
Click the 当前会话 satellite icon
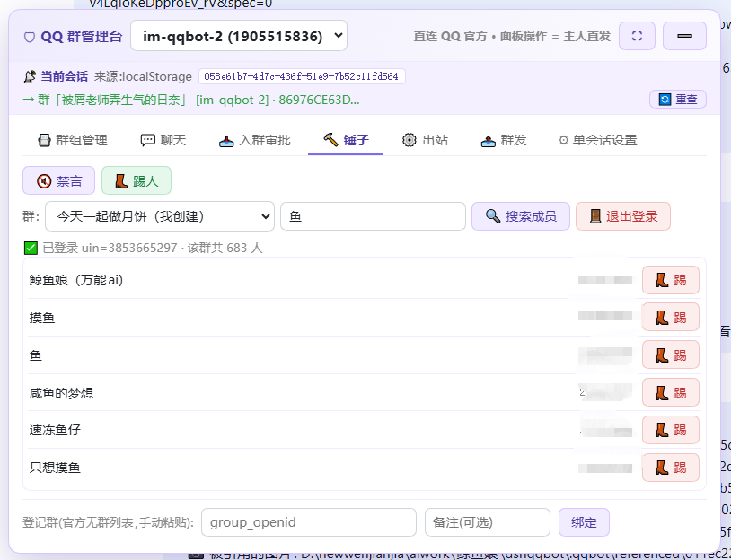pos(30,76)
